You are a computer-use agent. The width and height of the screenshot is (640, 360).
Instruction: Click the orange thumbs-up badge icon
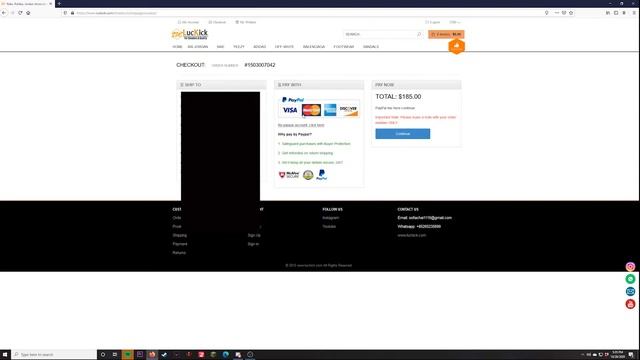[456, 46]
